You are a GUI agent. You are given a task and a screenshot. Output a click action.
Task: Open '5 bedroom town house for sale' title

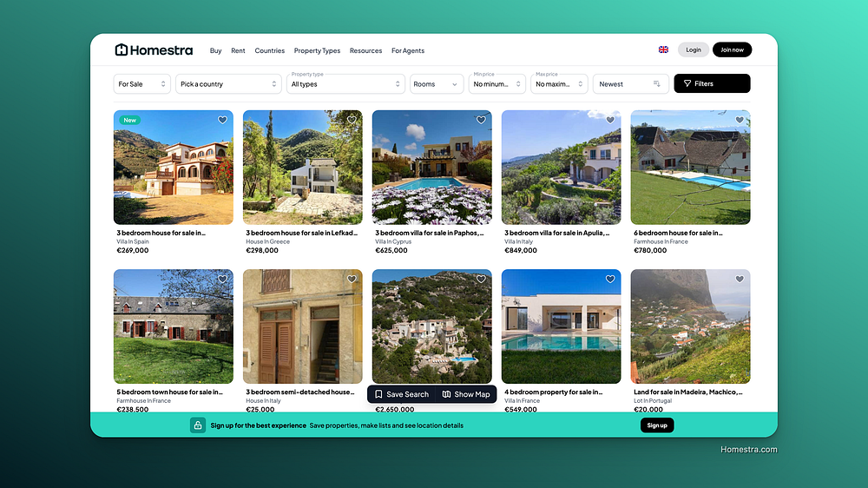170,392
